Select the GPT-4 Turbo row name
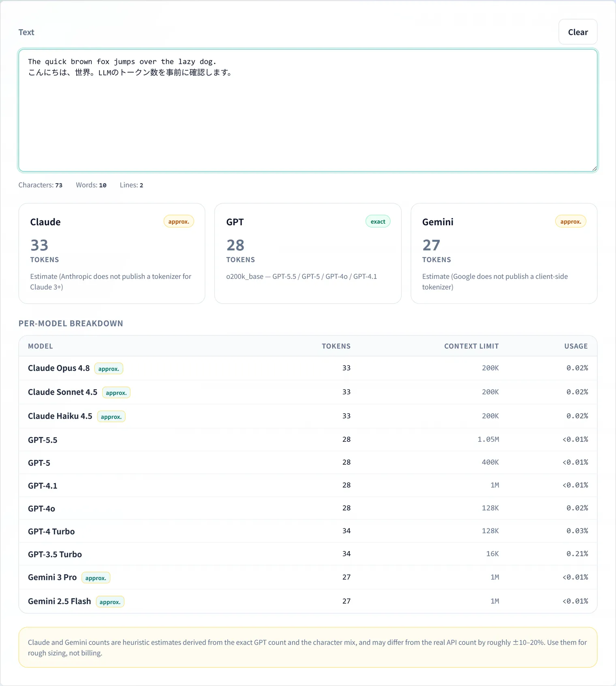The height and width of the screenshot is (686, 616). click(51, 531)
